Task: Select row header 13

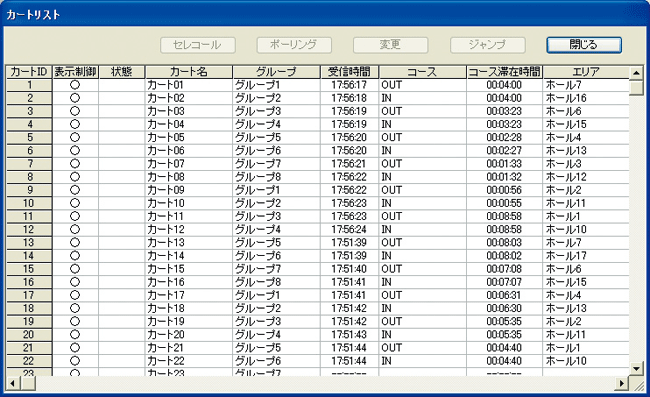Action: (x=29, y=242)
